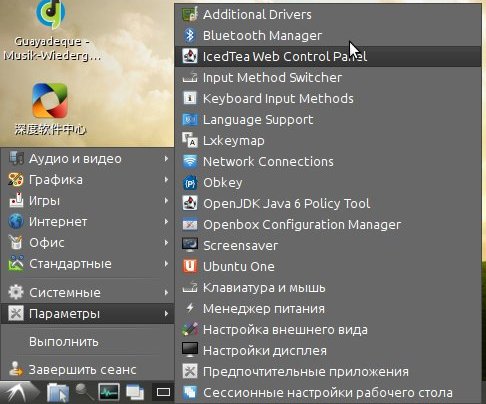The width and height of the screenshot is (486, 404).
Task: Select the Параметры menu category
Action: click(x=88, y=313)
